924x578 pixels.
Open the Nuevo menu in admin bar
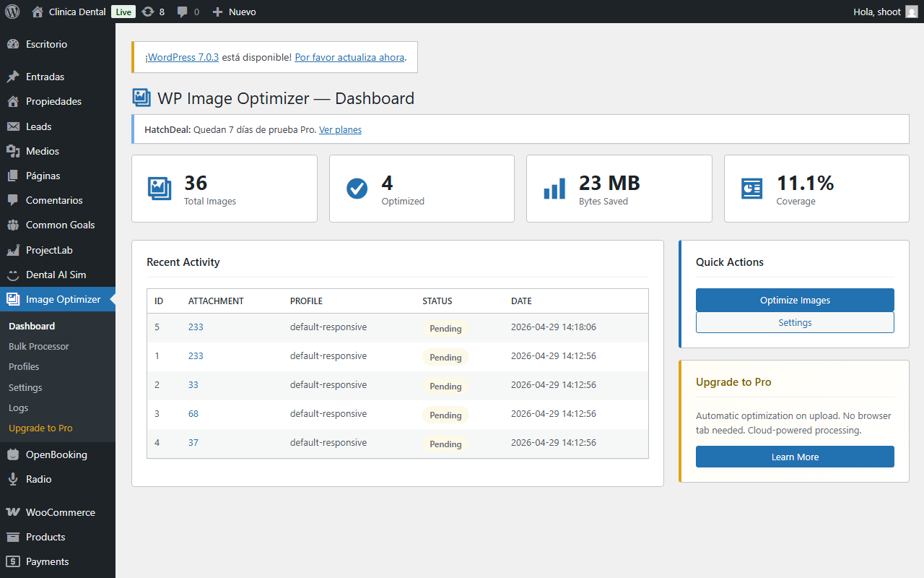tap(234, 12)
